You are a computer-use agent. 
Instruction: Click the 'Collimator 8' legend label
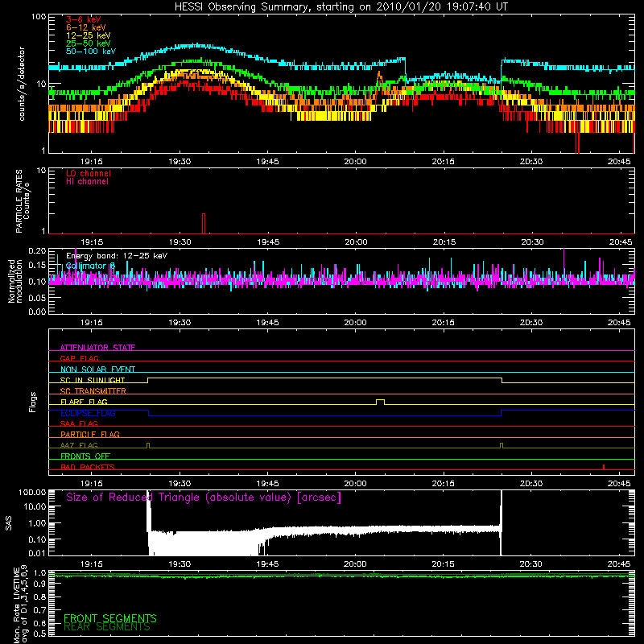click(x=90, y=266)
